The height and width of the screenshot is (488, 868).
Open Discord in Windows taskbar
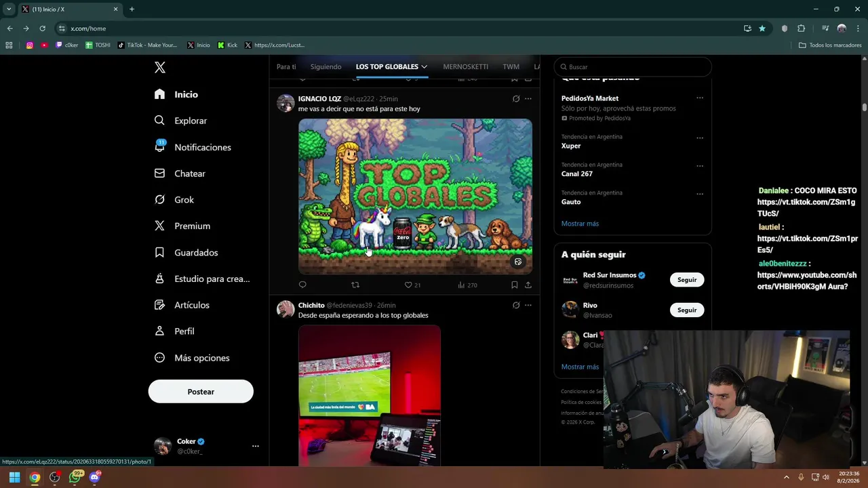95,477
